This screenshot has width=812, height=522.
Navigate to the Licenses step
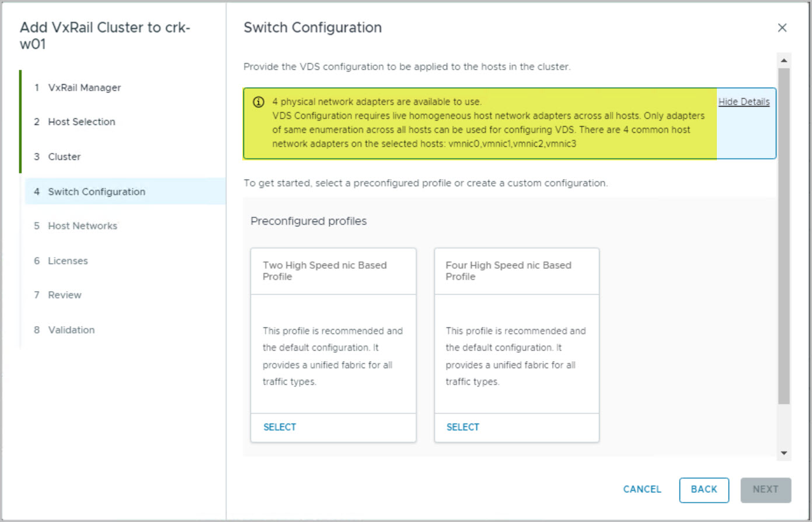pyautogui.click(x=68, y=261)
